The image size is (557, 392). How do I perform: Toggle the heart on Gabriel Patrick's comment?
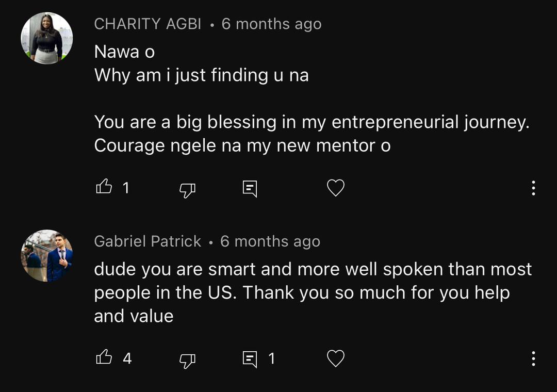[x=336, y=358]
